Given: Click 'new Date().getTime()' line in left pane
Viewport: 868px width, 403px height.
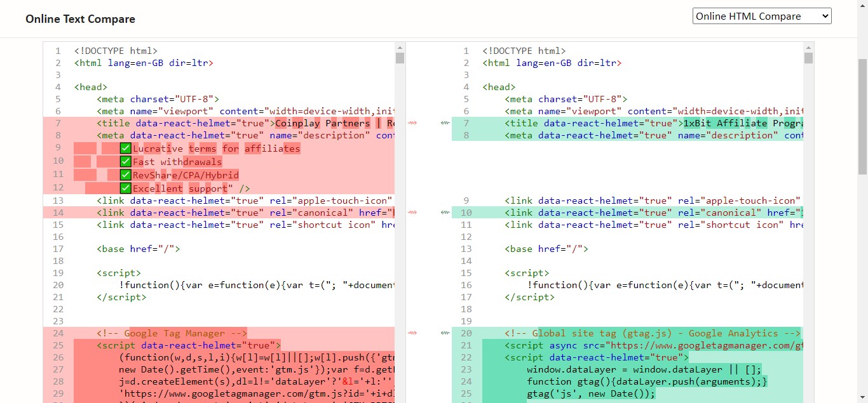Looking at the screenshot, I should pyautogui.click(x=256, y=369).
